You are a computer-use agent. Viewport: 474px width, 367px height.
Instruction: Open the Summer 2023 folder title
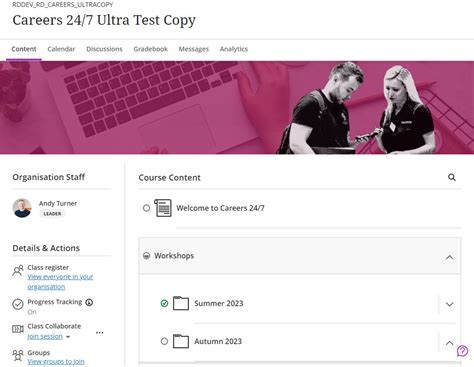pos(219,303)
